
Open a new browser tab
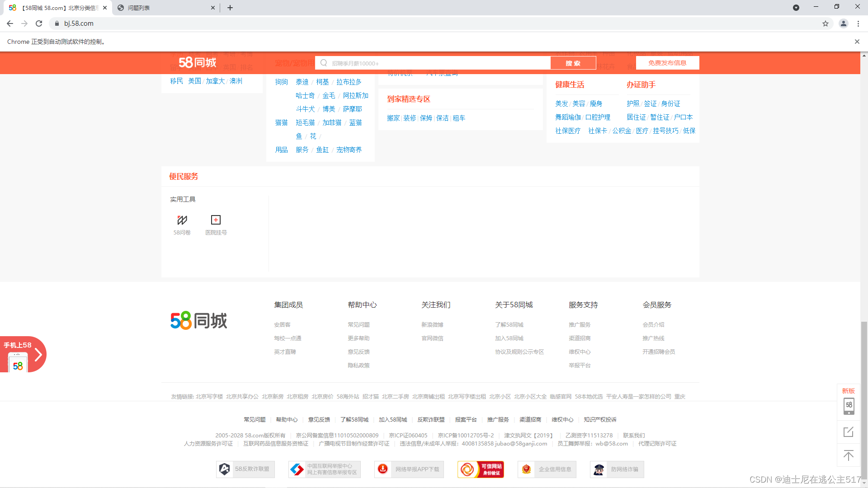[x=230, y=8]
